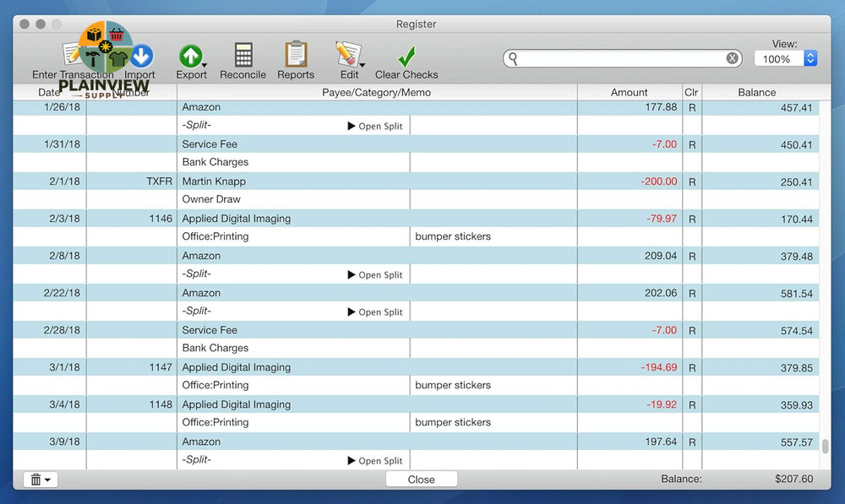Open Split for Amazon 1/26/18 transaction
Viewport: 845px width, 504px height.
[375, 126]
